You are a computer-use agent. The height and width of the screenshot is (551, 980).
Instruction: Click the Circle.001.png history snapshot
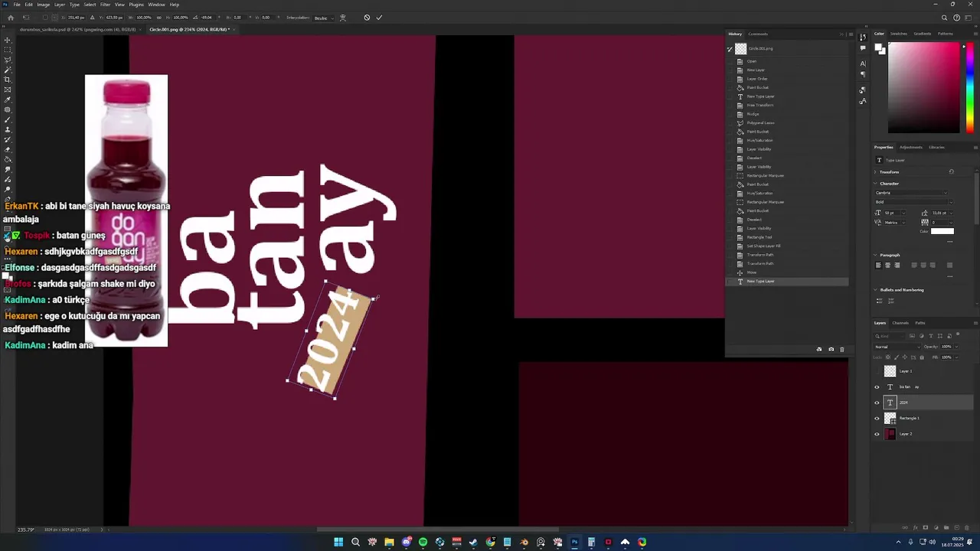click(787, 48)
